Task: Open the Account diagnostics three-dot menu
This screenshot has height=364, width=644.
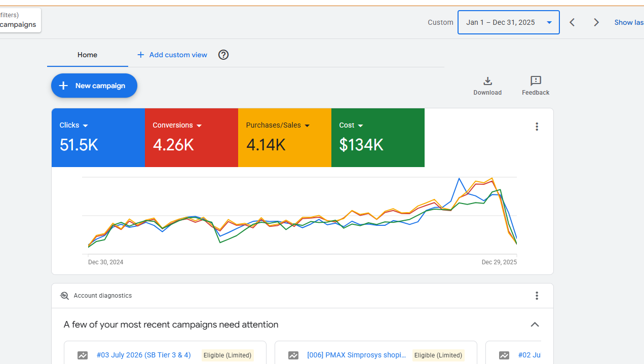Action: (x=537, y=296)
